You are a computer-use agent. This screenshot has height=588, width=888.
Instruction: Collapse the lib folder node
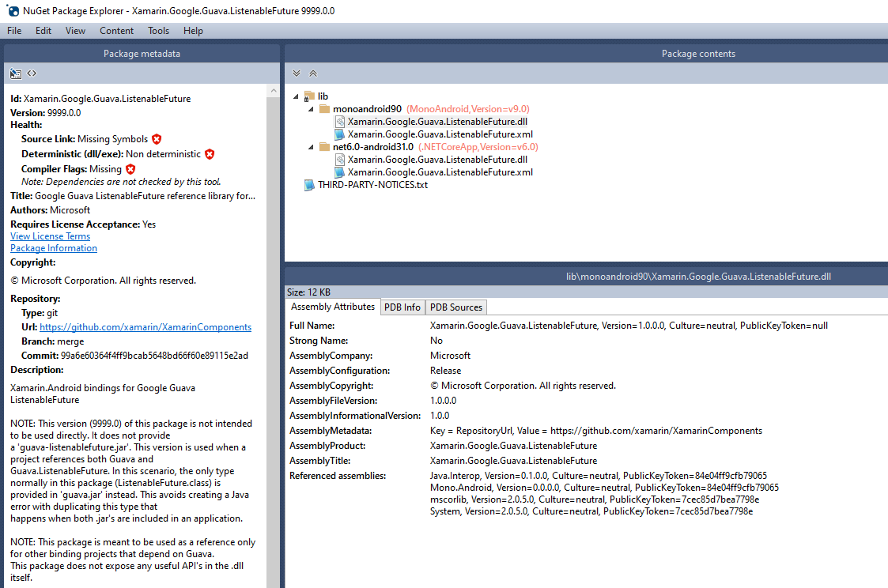click(x=296, y=96)
